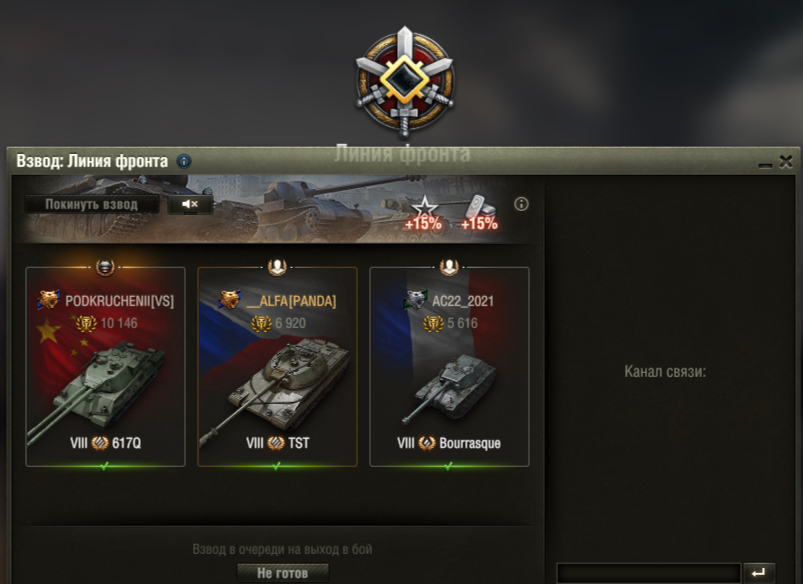Send chat message with enter arrow button
The width and height of the screenshot is (803, 584).
point(759,573)
